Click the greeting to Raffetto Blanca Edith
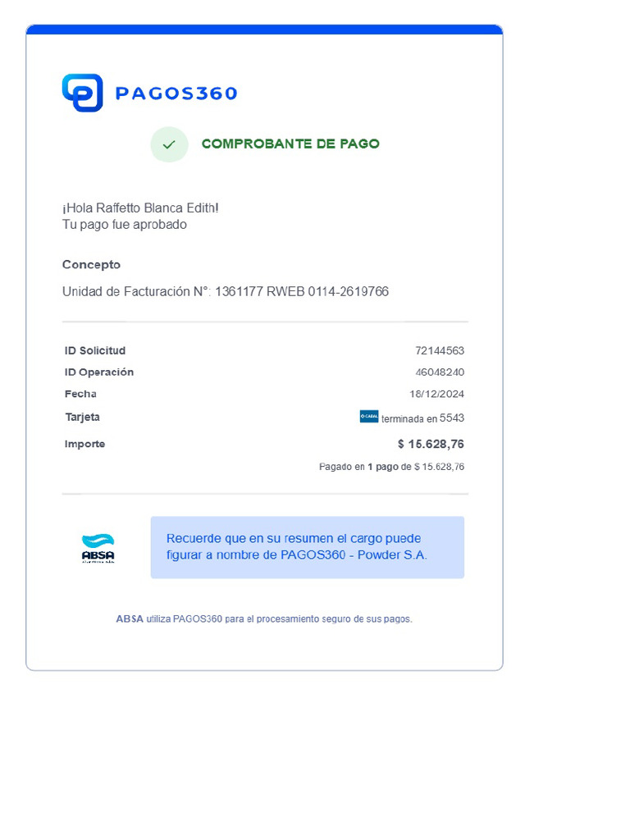The image size is (630, 840). pyautogui.click(x=140, y=208)
